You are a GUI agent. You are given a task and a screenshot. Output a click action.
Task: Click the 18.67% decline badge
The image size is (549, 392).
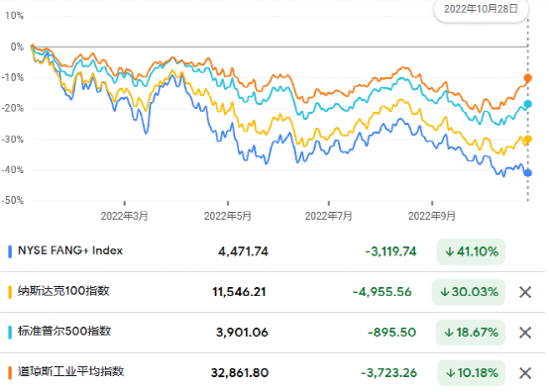coord(471,333)
